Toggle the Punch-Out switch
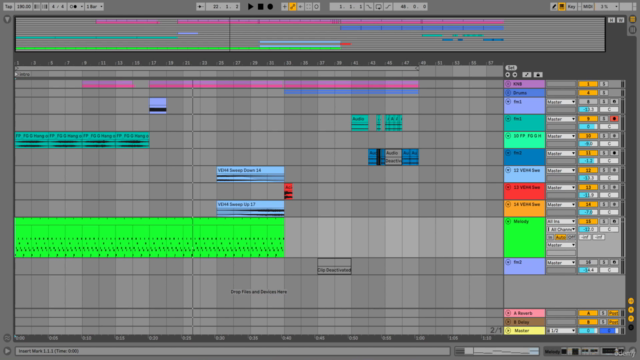Viewport: 640px width, 360px height. pos(388,7)
